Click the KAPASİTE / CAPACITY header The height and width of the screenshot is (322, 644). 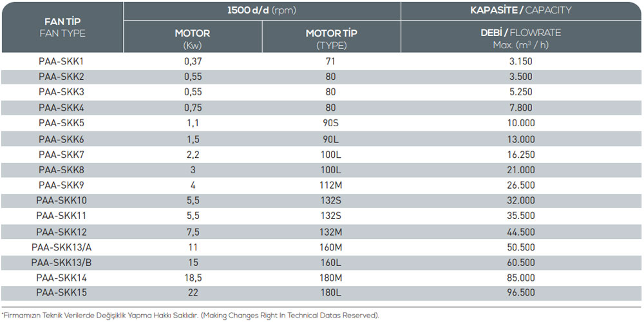coord(521,11)
